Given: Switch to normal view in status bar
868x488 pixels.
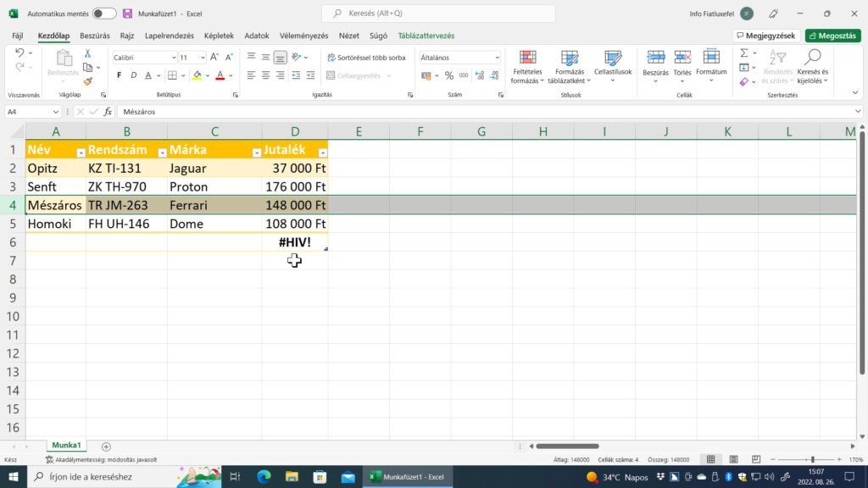Looking at the screenshot, I should [711, 459].
